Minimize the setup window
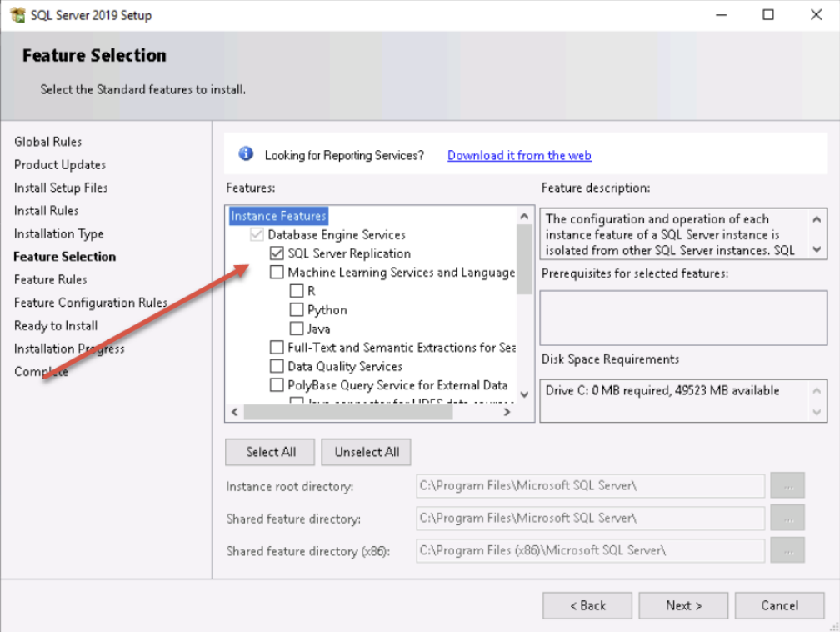Screen dimensions: 840x632 coord(721,14)
